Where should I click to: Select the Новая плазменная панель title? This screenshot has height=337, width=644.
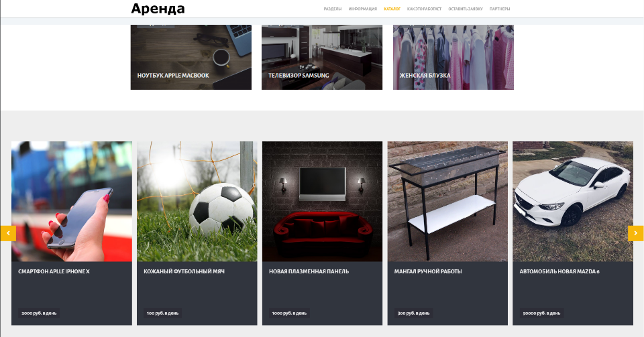coord(309,271)
